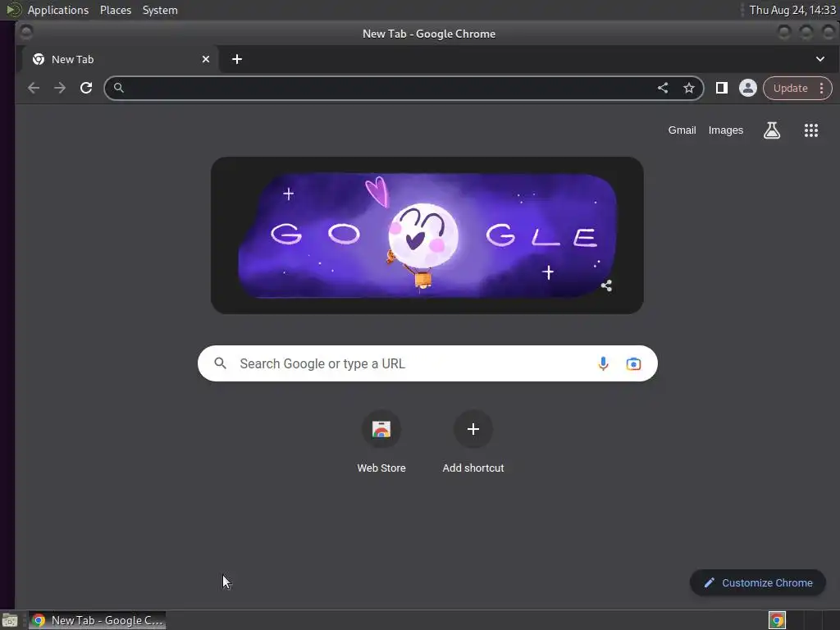Search by image with Lens camera
Screen dimensions: 840x630
pyautogui.click(x=633, y=363)
